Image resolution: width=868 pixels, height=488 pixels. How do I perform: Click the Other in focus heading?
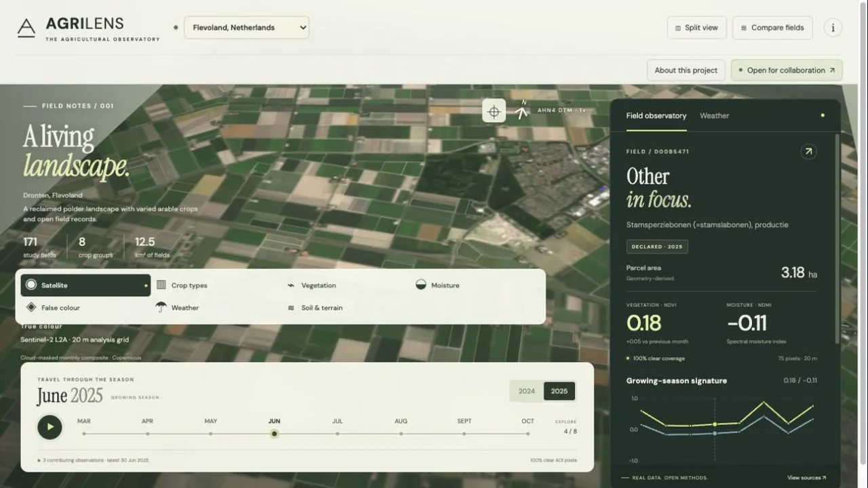[658, 188]
